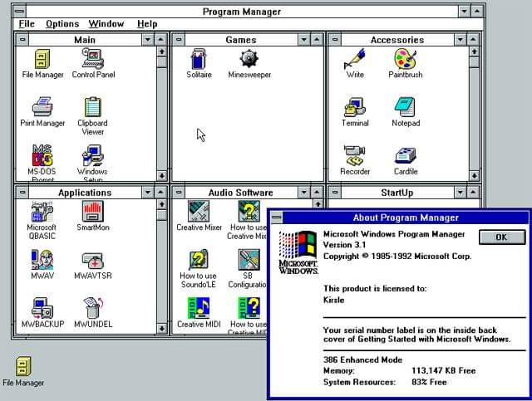
Task: Launch the Control Panel icon
Action: 93,64
